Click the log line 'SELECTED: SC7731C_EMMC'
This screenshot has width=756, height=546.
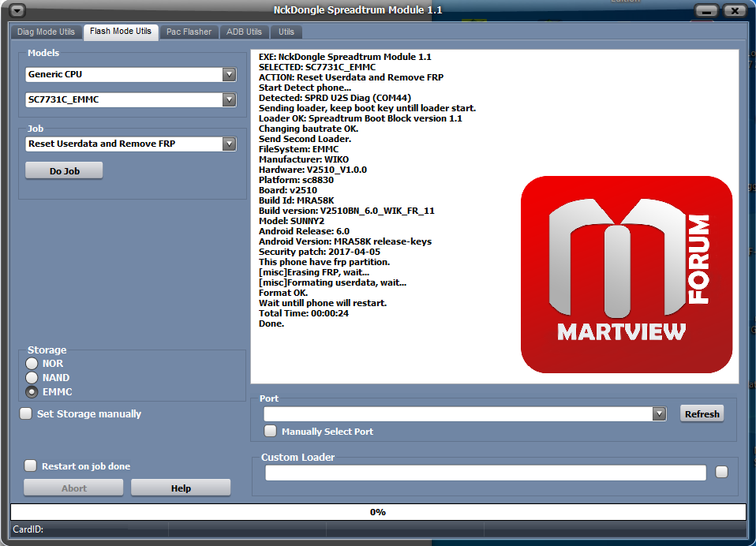pos(317,67)
